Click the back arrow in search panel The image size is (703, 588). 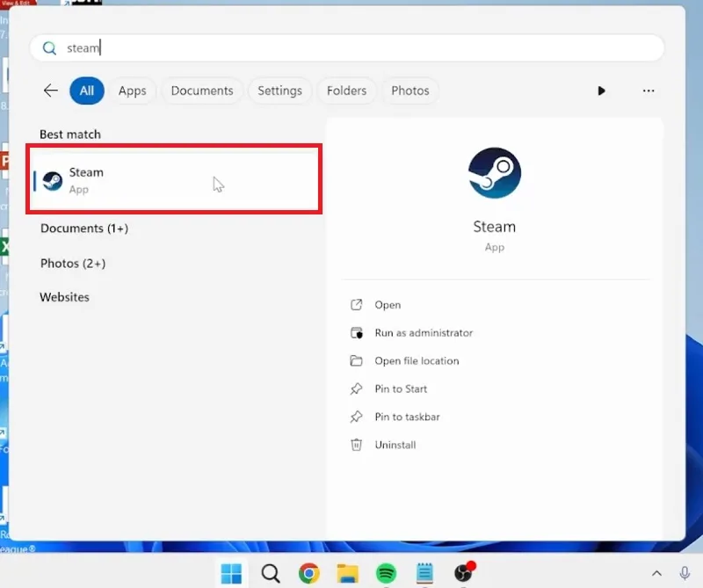(51, 91)
